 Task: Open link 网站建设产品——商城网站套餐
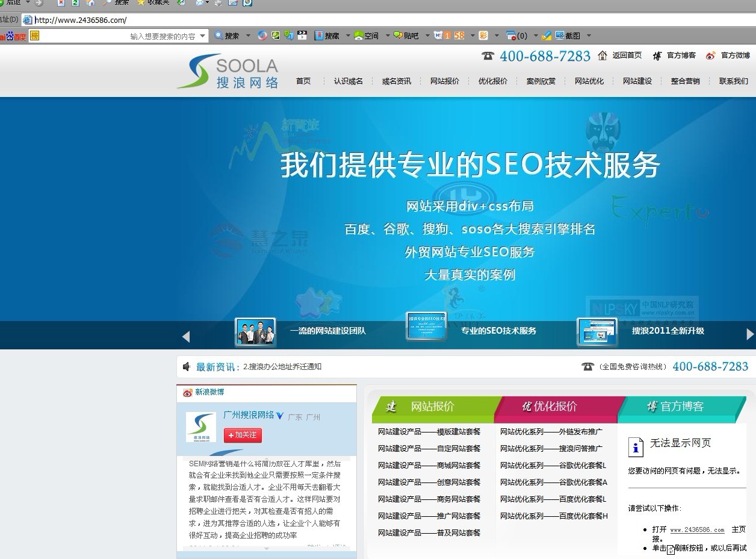pos(429,465)
